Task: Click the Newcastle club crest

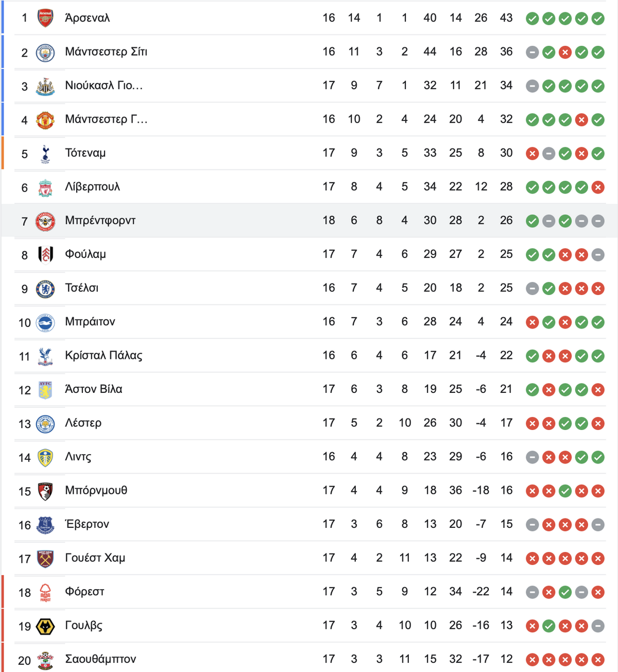Action: 45,87
